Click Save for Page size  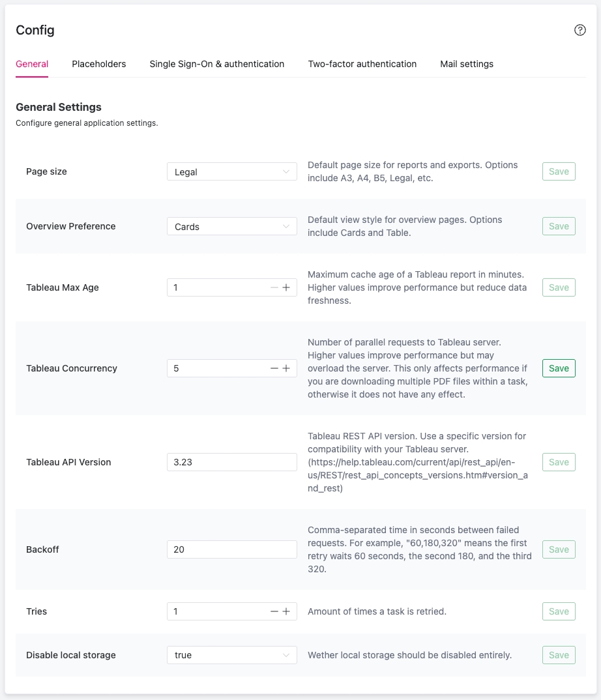[x=559, y=171]
